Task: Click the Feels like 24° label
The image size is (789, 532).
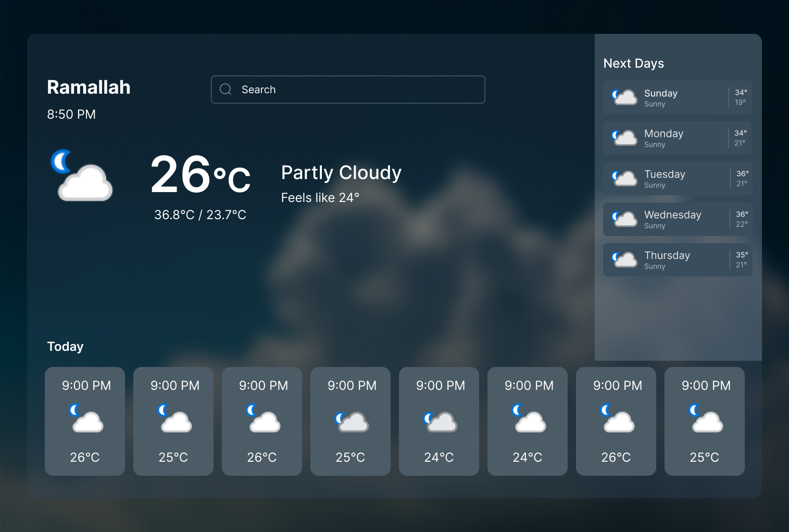Action: pos(320,197)
